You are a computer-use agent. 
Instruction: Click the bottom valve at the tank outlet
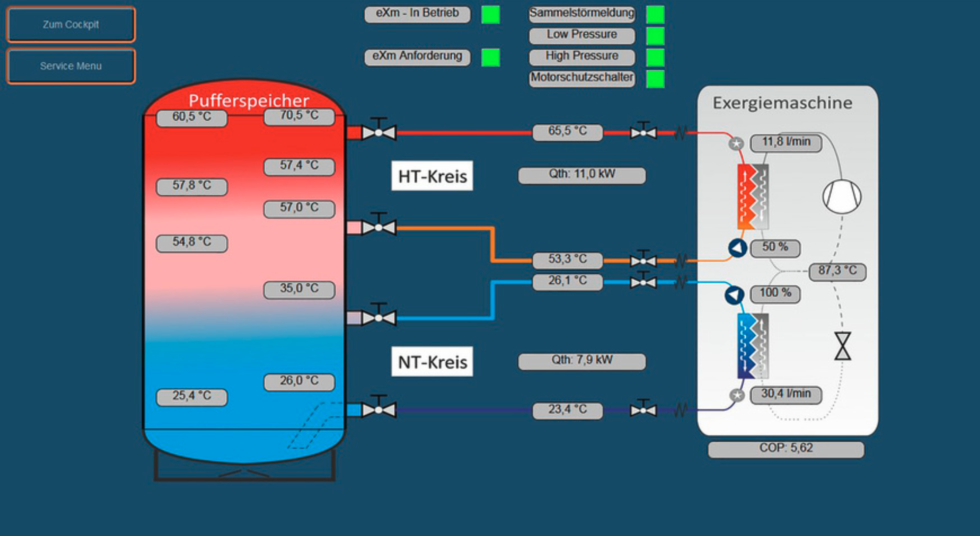(379, 407)
